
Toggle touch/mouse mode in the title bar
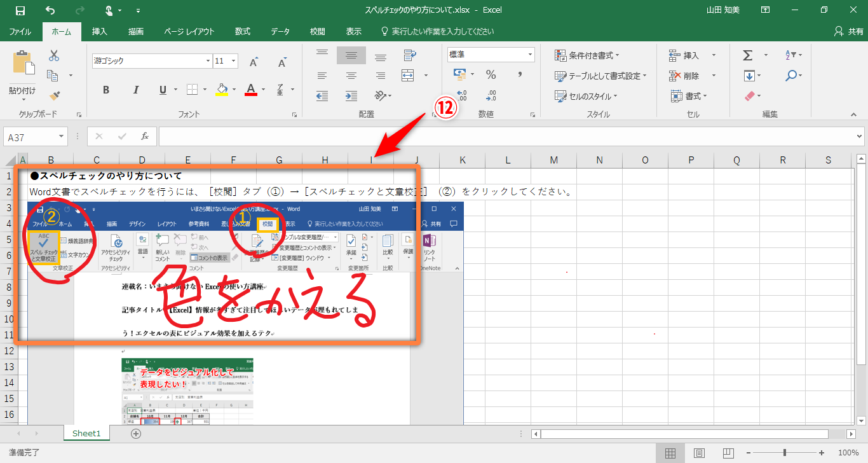[x=109, y=11]
